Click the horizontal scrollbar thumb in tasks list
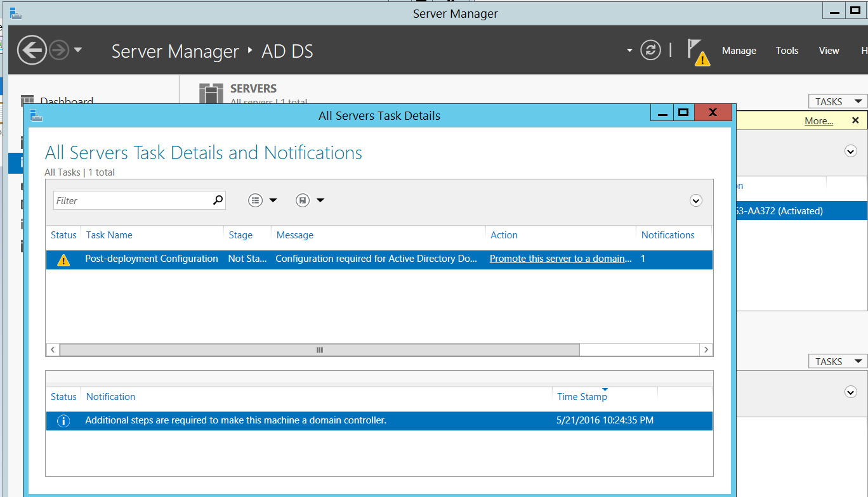This screenshot has height=497, width=868. click(x=320, y=350)
